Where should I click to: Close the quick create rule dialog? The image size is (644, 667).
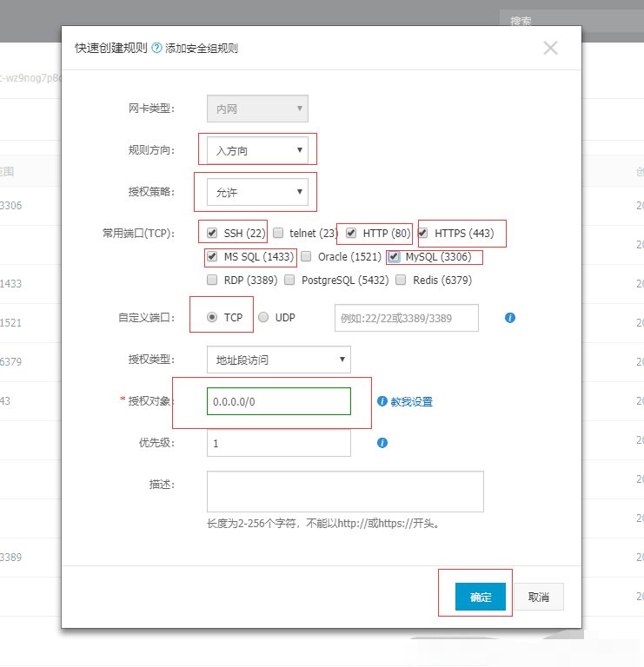(x=550, y=48)
